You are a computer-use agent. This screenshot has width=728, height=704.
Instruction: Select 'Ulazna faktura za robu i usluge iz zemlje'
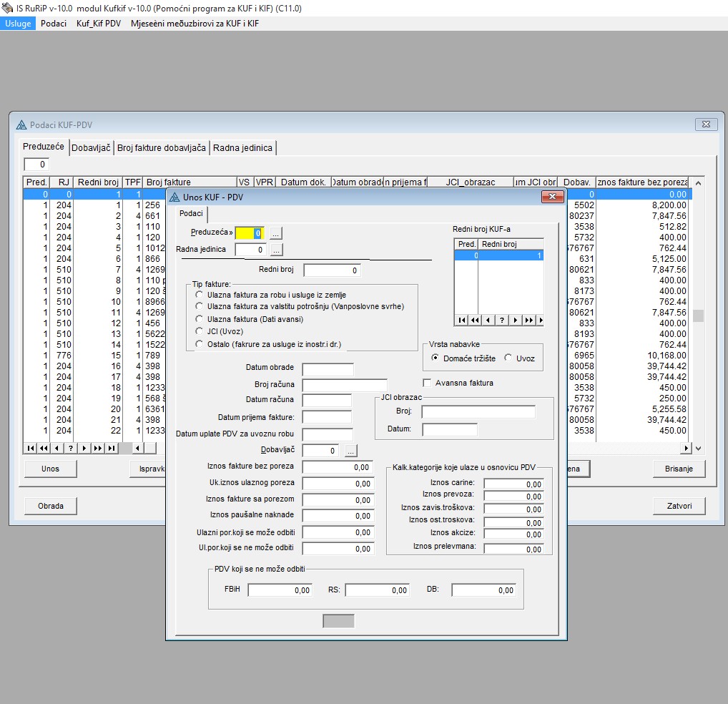click(x=200, y=295)
